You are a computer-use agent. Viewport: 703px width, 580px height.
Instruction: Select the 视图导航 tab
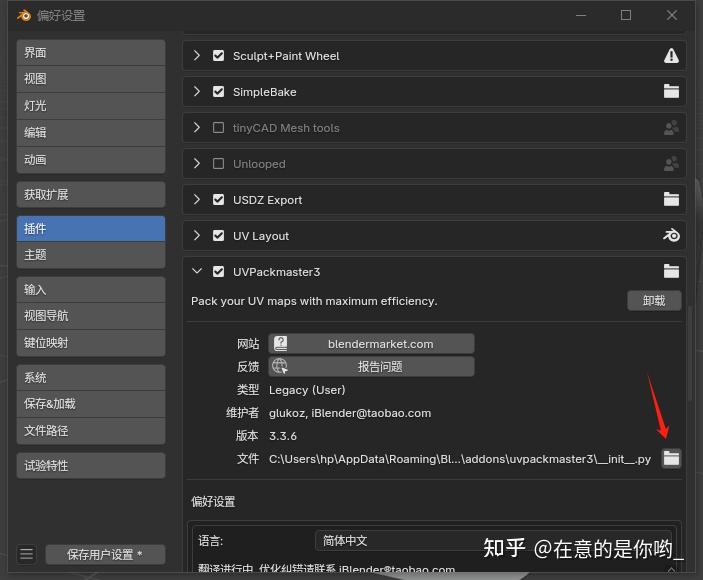(91, 316)
